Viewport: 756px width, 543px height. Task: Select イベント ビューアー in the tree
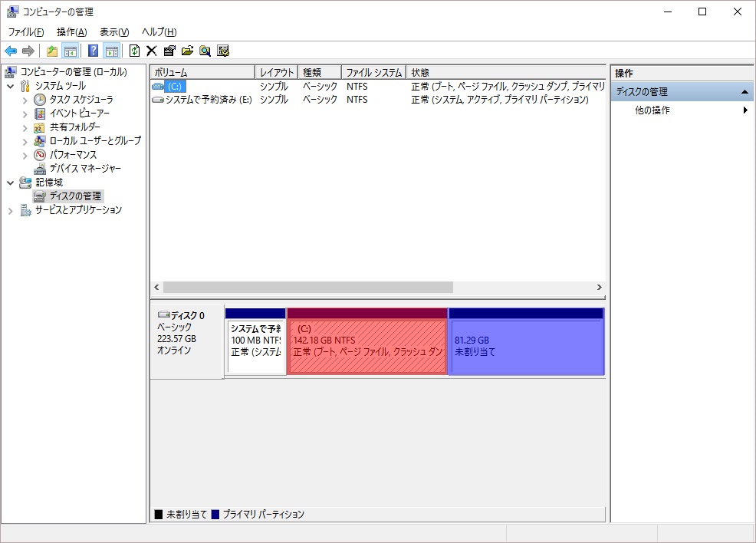tap(80, 114)
